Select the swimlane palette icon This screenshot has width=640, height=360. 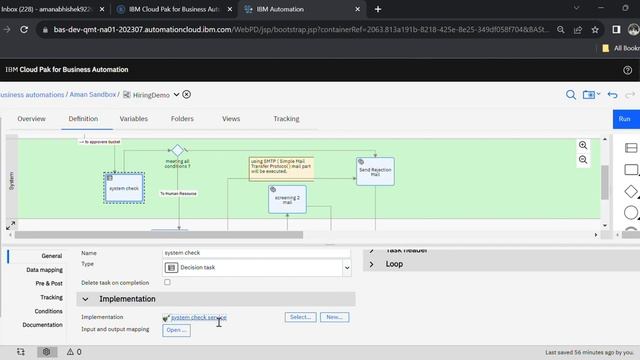631,148
